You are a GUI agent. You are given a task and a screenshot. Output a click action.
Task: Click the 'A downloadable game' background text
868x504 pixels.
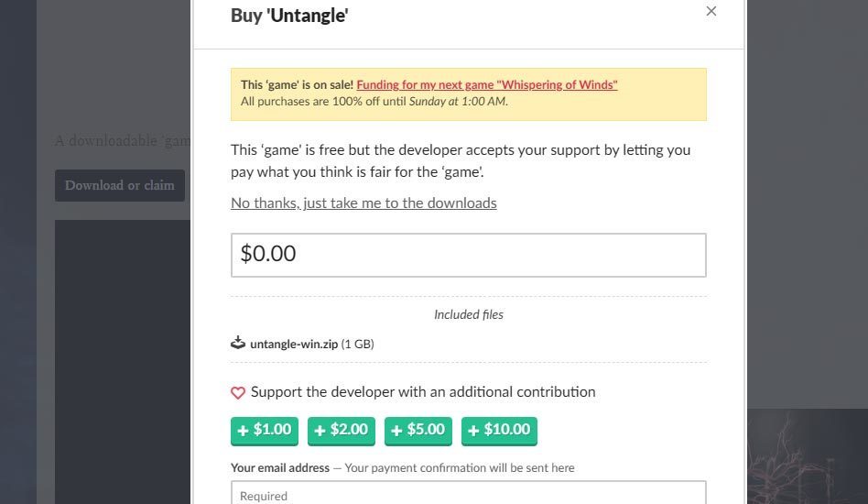click(123, 141)
